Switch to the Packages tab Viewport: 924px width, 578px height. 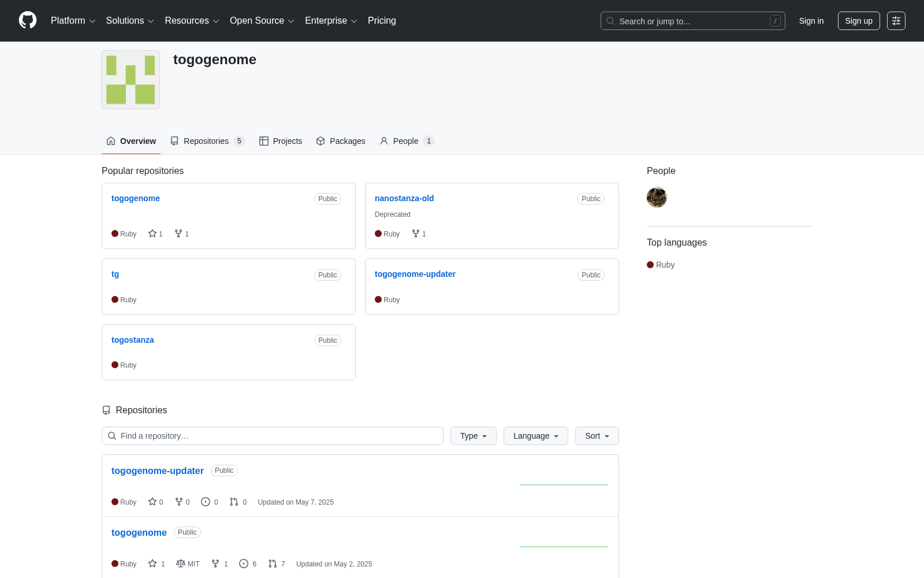(x=341, y=141)
